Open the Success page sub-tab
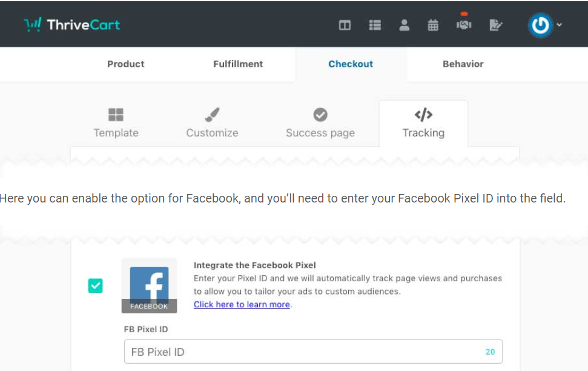The height and width of the screenshot is (371, 588). point(320,124)
